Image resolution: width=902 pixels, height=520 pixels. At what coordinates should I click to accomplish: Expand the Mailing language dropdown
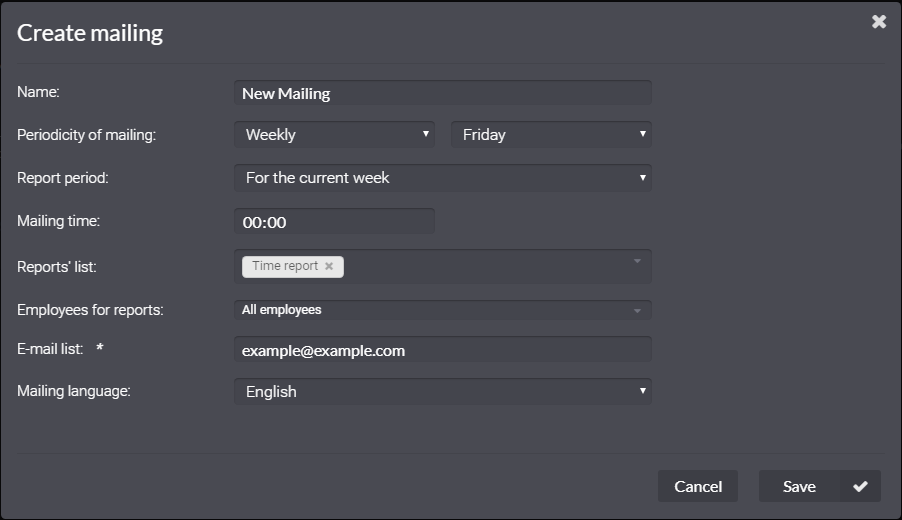pos(442,391)
